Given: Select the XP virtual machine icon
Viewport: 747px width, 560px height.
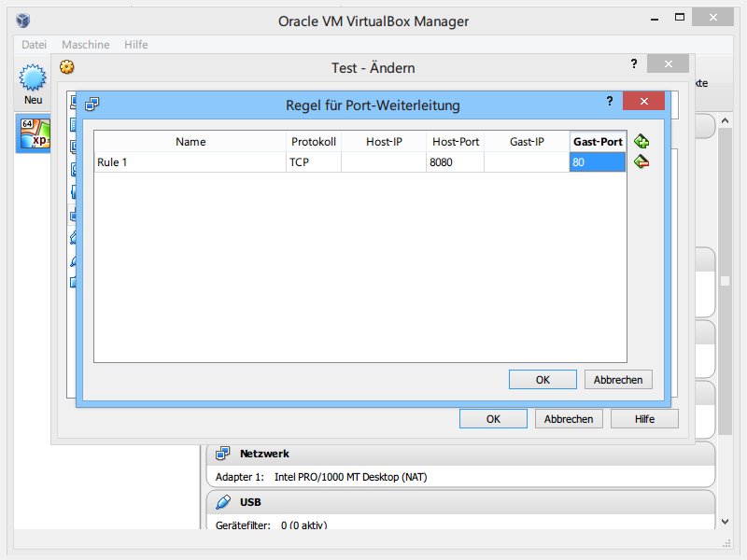Looking at the screenshot, I should click(x=35, y=133).
